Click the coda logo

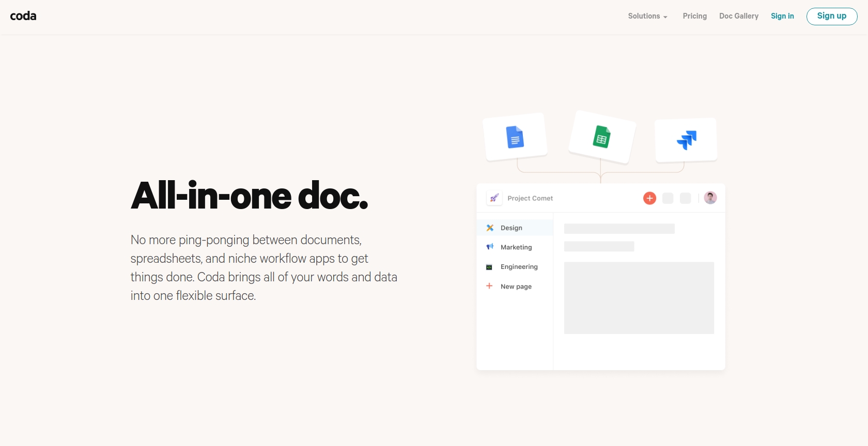point(23,16)
